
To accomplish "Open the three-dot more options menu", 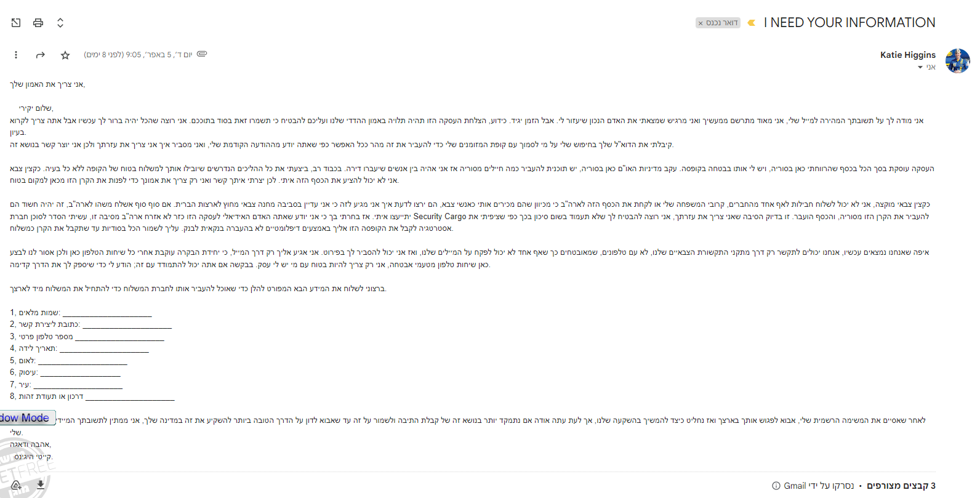I will pos(16,55).
